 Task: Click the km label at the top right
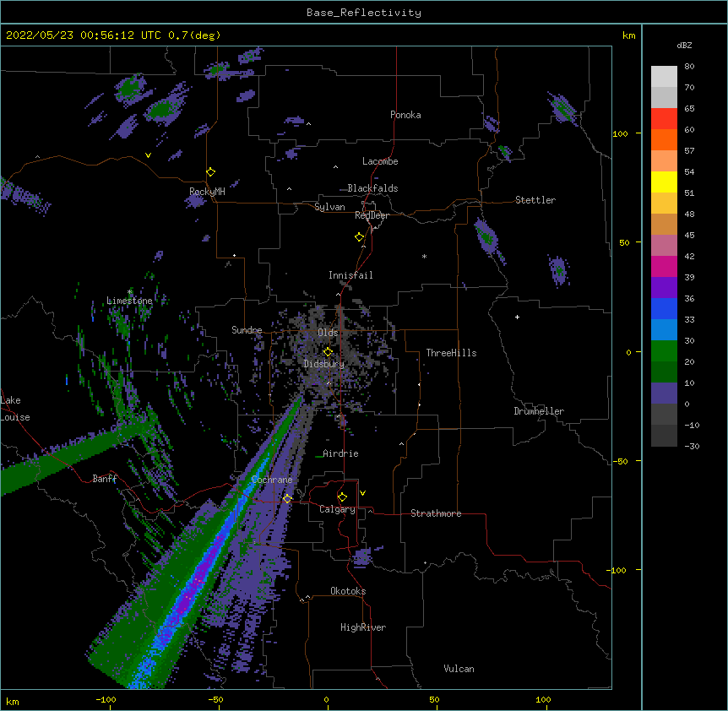628,35
